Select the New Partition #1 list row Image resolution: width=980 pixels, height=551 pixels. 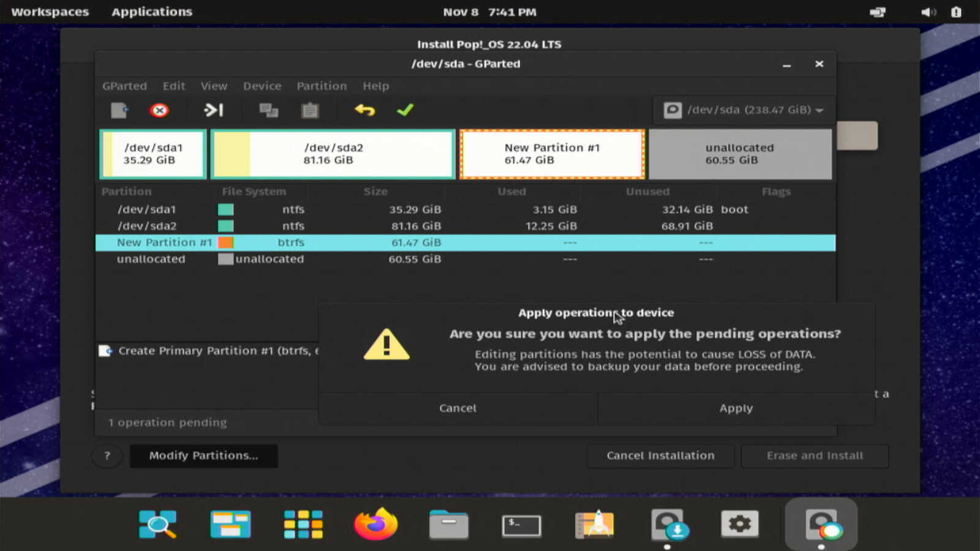pos(466,242)
